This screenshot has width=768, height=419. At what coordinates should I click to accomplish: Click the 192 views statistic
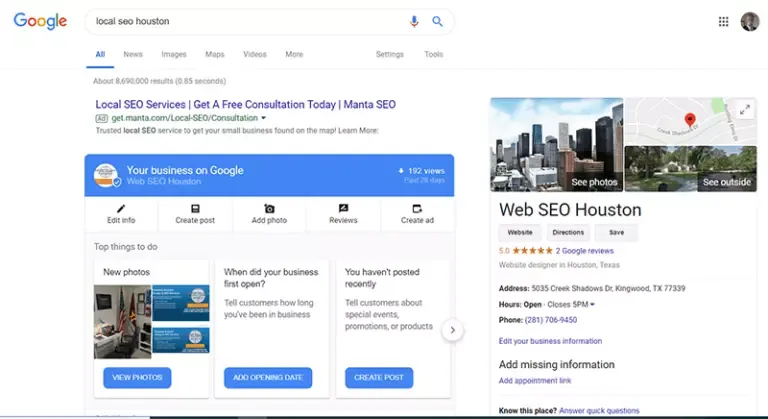pos(422,171)
